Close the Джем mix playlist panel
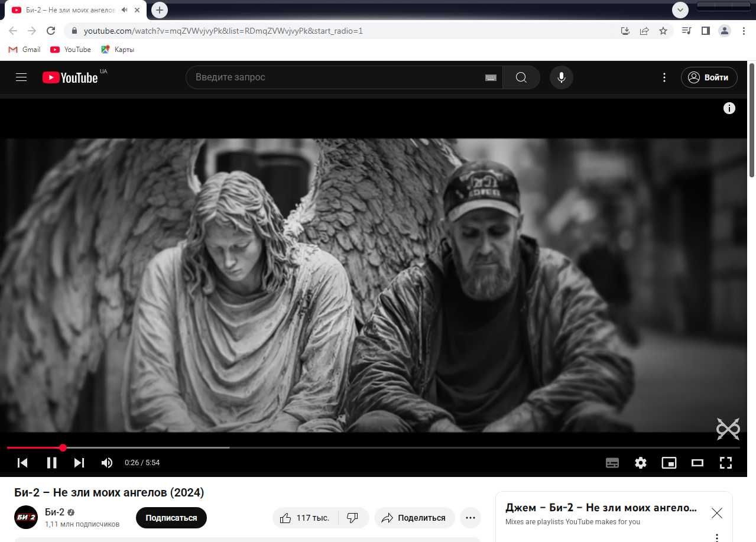This screenshot has height=542, width=756. tap(717, 513)
